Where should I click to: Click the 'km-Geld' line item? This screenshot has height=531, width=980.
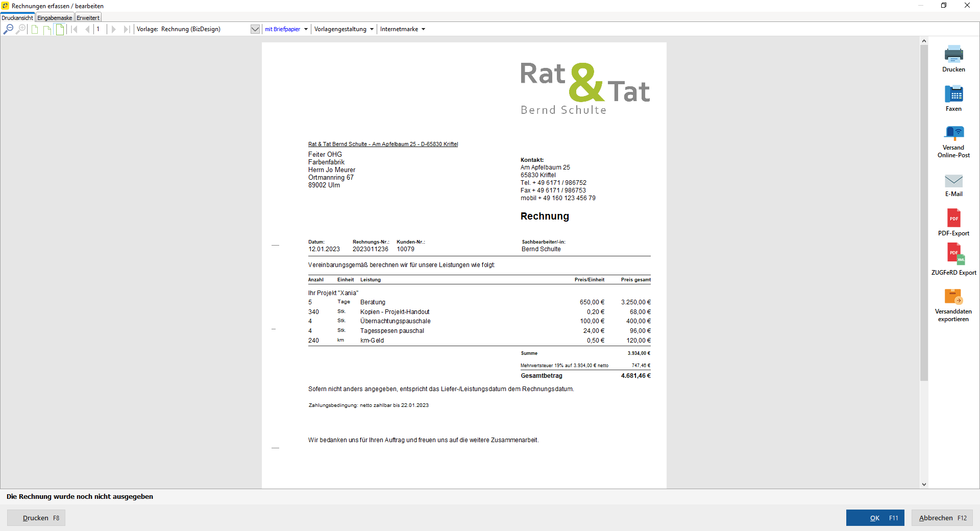point(372,341)
